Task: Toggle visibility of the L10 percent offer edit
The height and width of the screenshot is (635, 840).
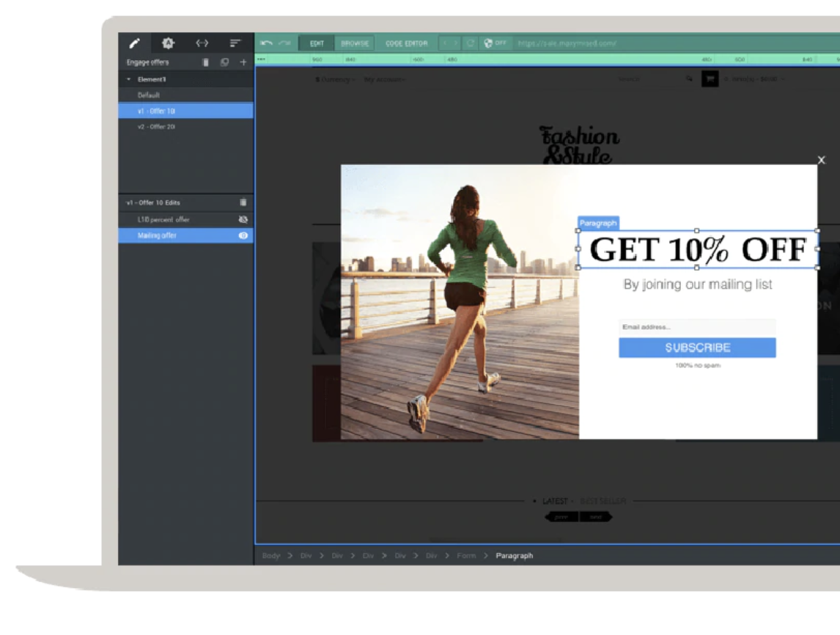Action: click(x=243, y=219)
